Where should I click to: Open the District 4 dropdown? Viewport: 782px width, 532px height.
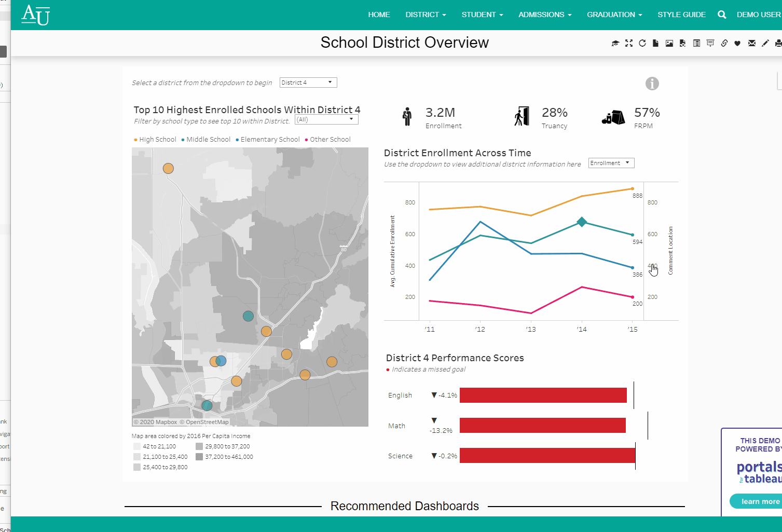(x=308, y=83)
